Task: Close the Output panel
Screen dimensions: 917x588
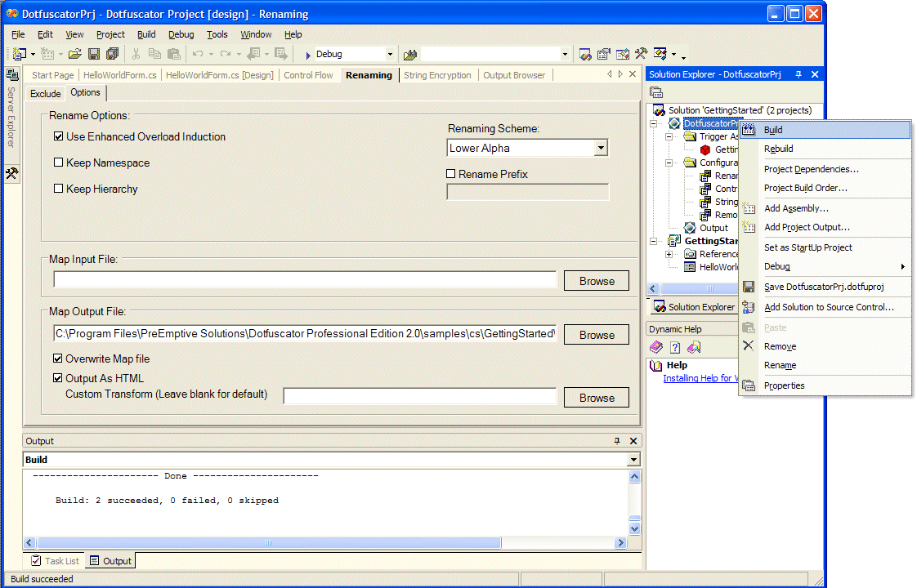Action: coord(633,441)
